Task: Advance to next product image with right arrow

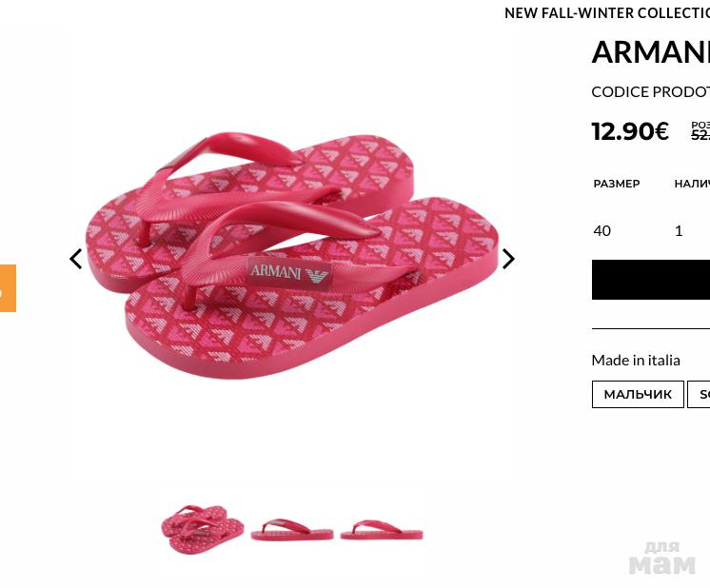Action: tap(508, 259)
